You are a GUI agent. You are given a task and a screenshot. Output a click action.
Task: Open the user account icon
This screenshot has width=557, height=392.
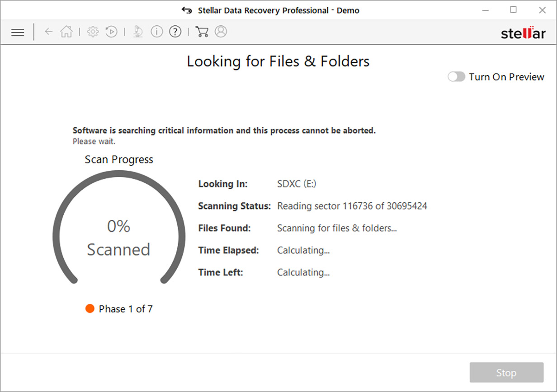click(221, 32)
